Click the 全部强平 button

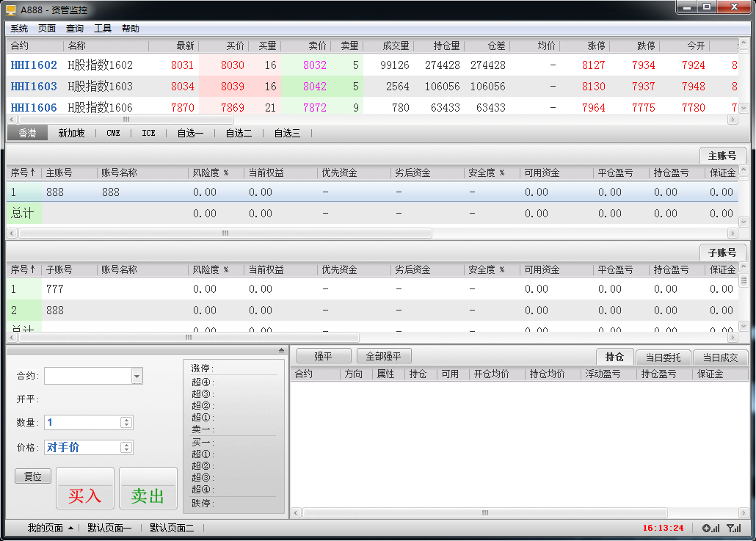click(x=384, y=356)
